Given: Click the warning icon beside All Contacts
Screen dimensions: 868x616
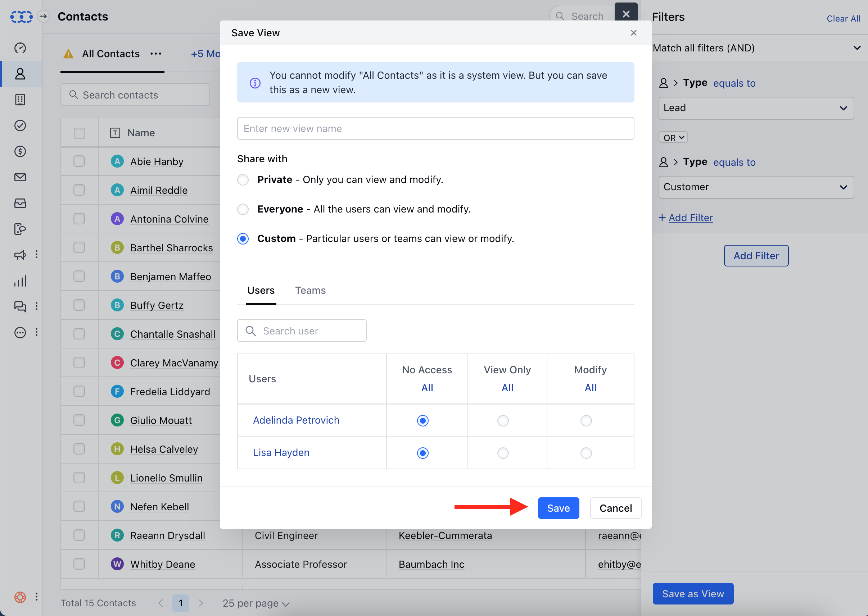Looking at the screenshot, I should [68, 54].
